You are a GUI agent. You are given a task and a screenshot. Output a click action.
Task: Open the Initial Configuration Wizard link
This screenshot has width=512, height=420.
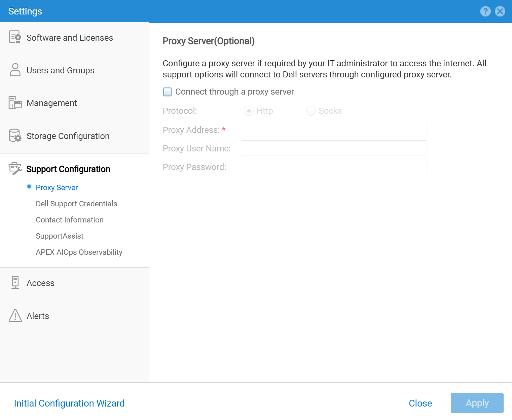pos(69,403)
